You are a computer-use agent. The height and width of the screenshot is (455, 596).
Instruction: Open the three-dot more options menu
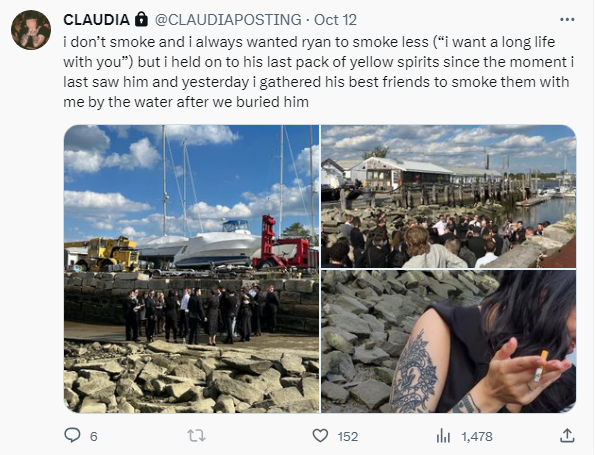pos(567,19)
